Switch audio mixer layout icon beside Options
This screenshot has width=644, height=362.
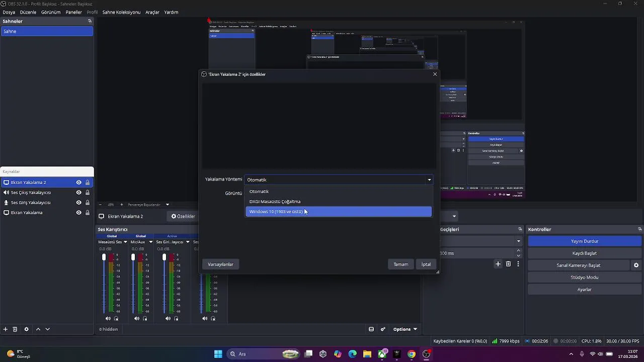tap(371, 329)
